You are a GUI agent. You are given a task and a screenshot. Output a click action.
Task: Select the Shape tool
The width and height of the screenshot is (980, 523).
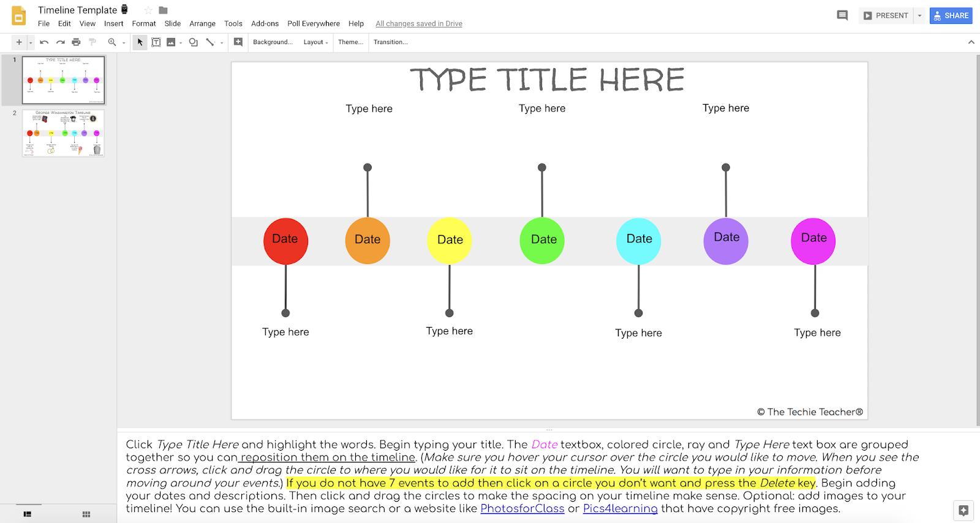[194, 42]
